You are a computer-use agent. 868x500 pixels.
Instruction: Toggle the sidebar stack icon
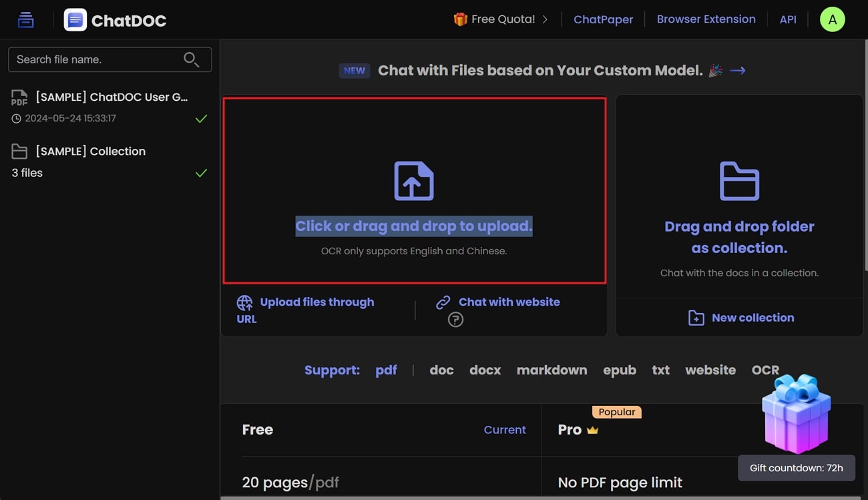pos(25,20)
